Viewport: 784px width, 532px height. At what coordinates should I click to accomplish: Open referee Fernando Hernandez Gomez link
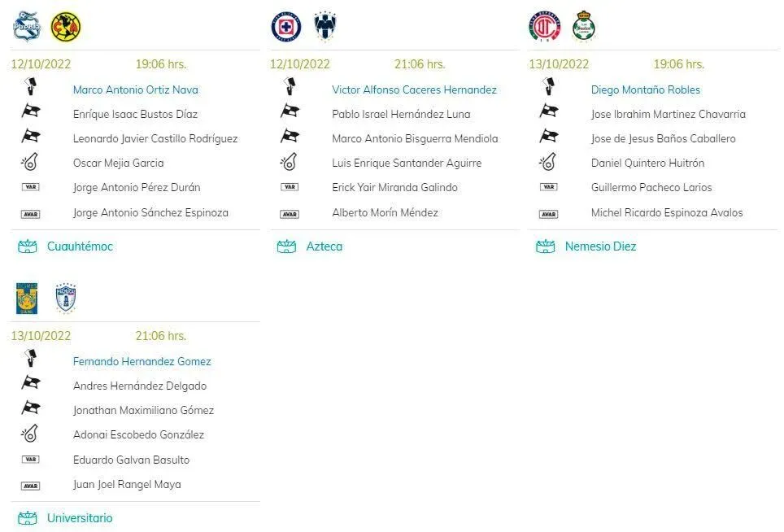tap(142, 361)
